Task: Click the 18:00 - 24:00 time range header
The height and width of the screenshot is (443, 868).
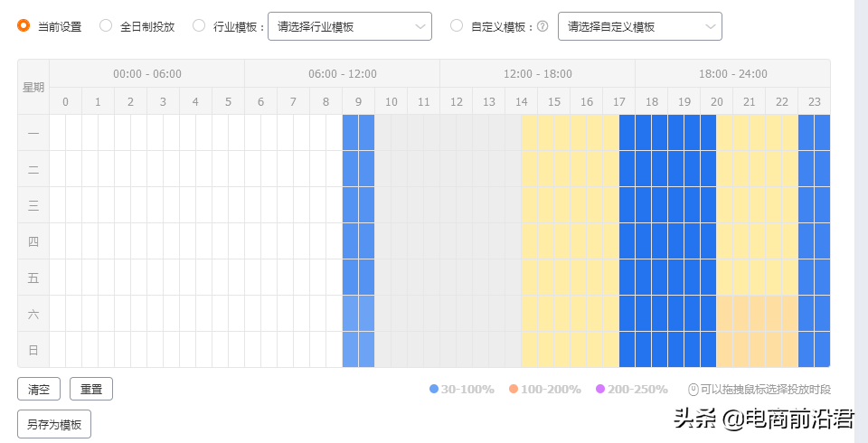Action: tap(733, 73)
